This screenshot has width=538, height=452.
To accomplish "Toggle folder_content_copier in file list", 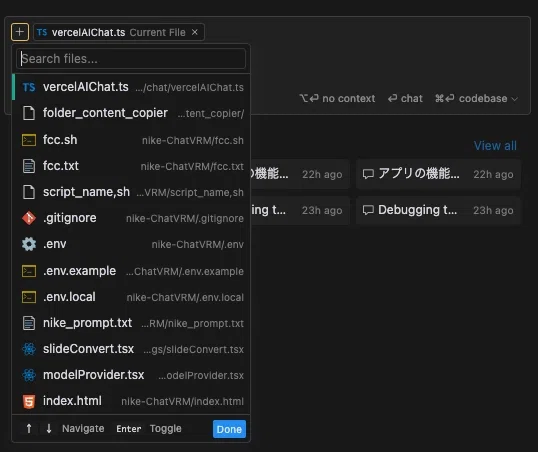I will point(131,113).
